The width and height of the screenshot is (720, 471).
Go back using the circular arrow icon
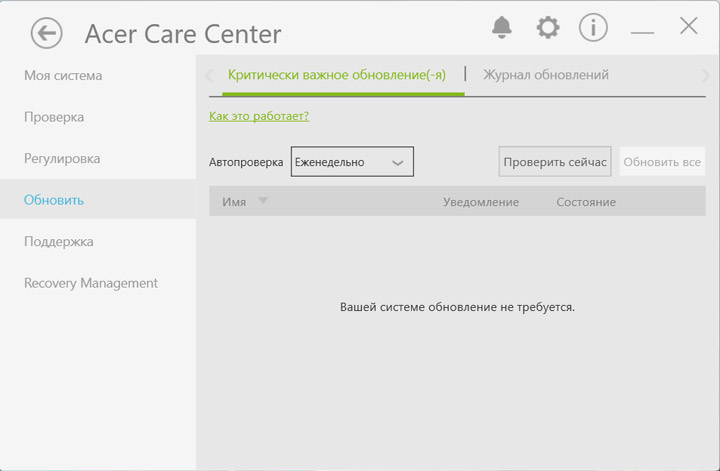(x=46, y=33)
